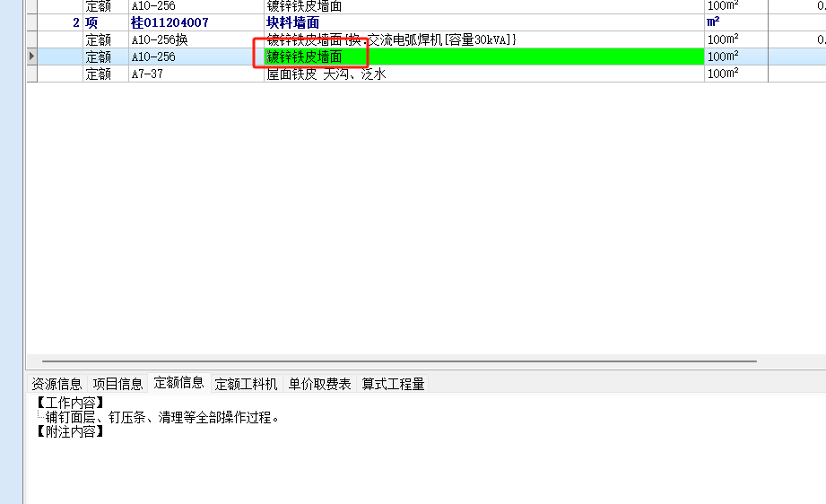Select the 桂011204007 item code
This screenshot has height=504, width=826.
click(170, 22)
